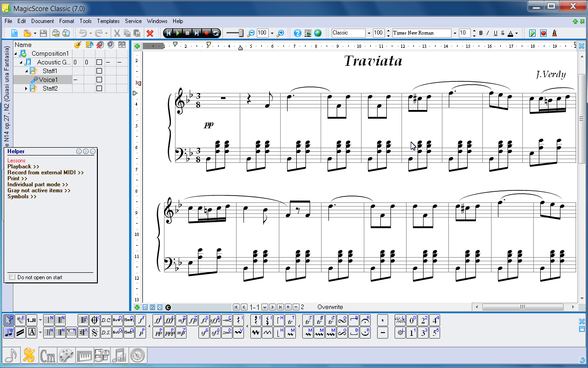
Task: Open the 'Symbols >>' lesson
Action: point(22,196)
